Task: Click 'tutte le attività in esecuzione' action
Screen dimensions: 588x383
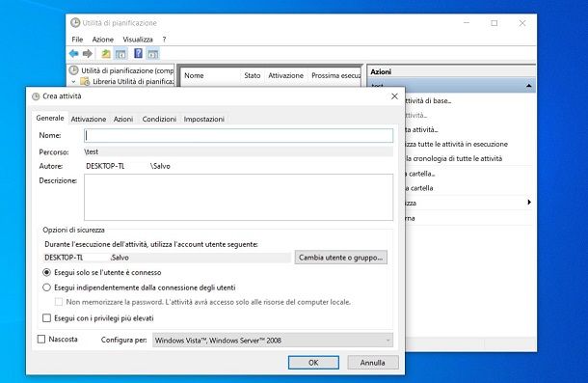Action: [x=463, y=144]
